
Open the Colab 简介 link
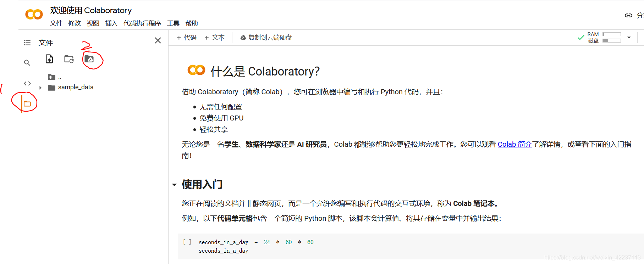[515, 144]
